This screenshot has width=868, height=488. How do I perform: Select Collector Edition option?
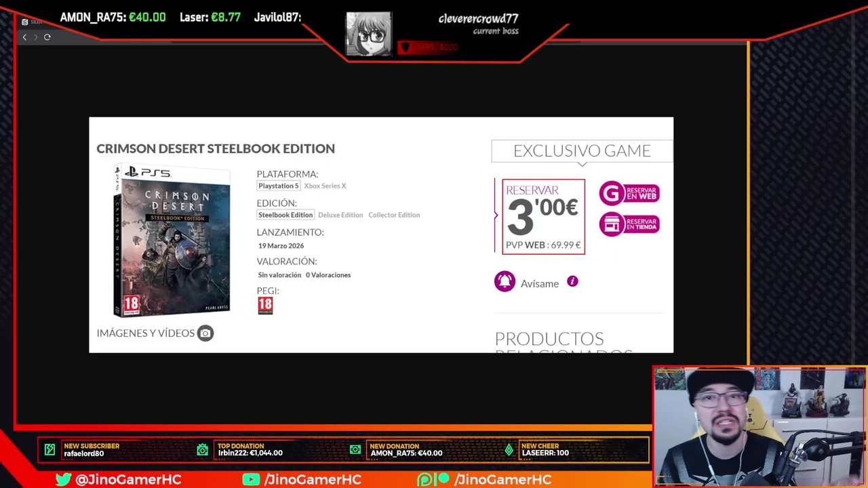tap(394, 215)
